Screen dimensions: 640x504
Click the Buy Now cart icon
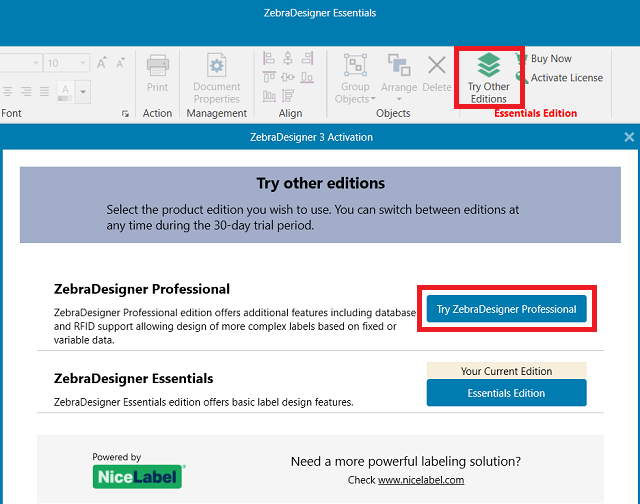521,59
